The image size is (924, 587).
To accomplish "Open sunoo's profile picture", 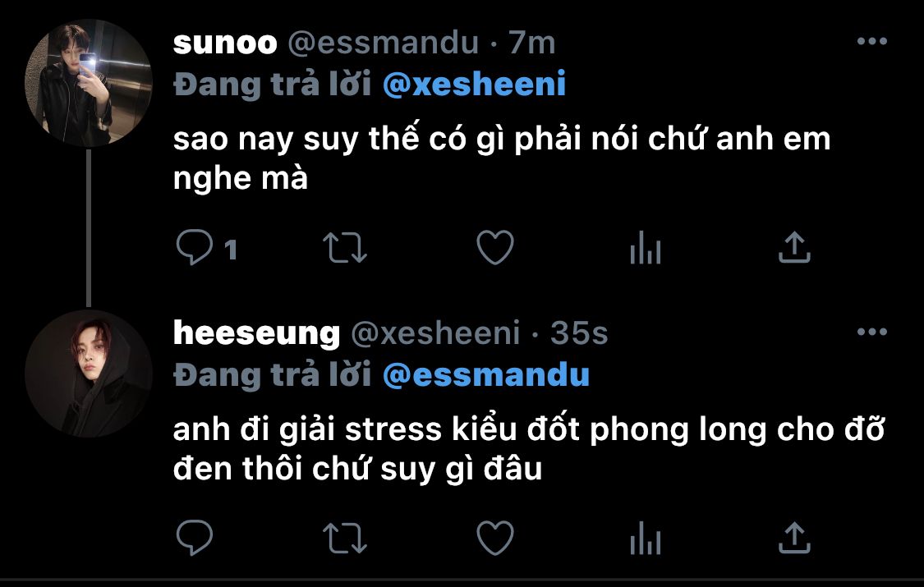I will [x=89, y=82].
